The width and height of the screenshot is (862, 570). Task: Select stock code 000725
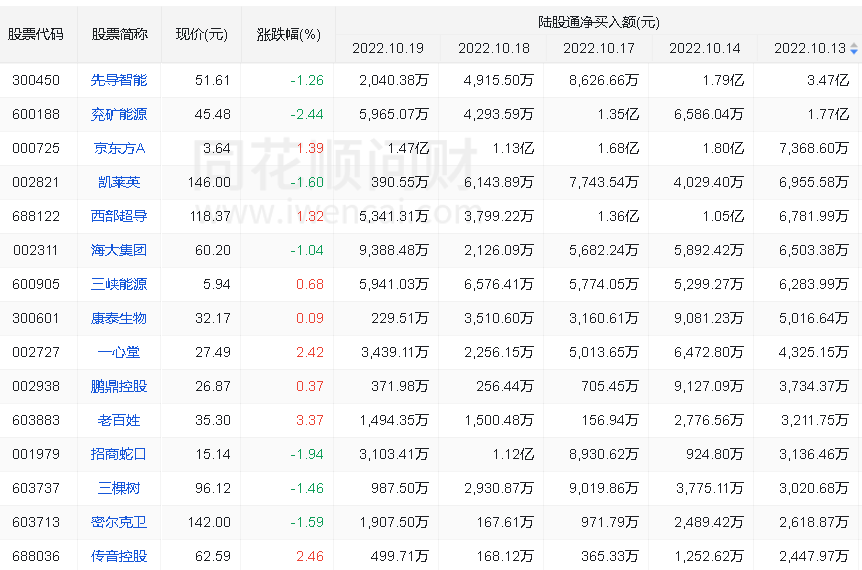[36, 148]
